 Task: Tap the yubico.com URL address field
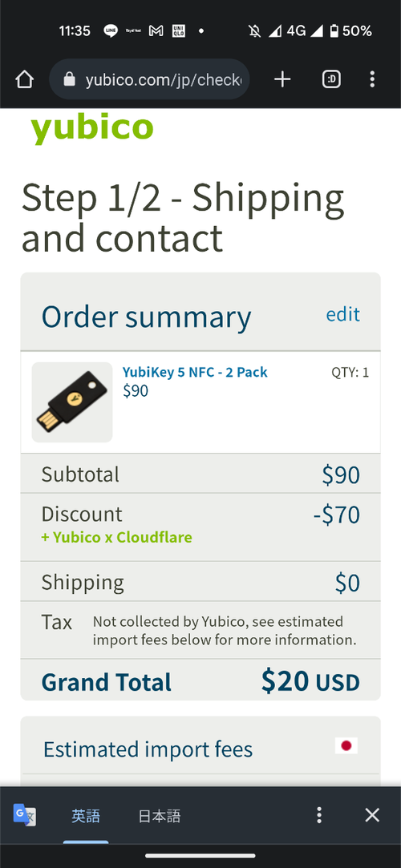pos(149,79)
